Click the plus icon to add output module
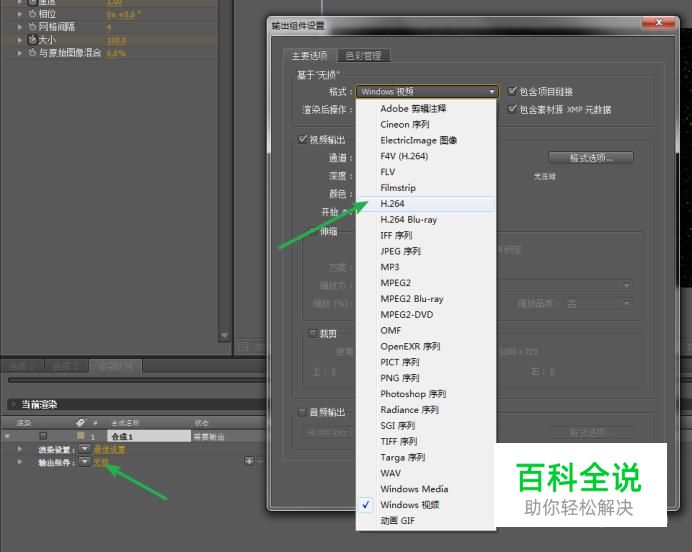 (x=249, y=461)
